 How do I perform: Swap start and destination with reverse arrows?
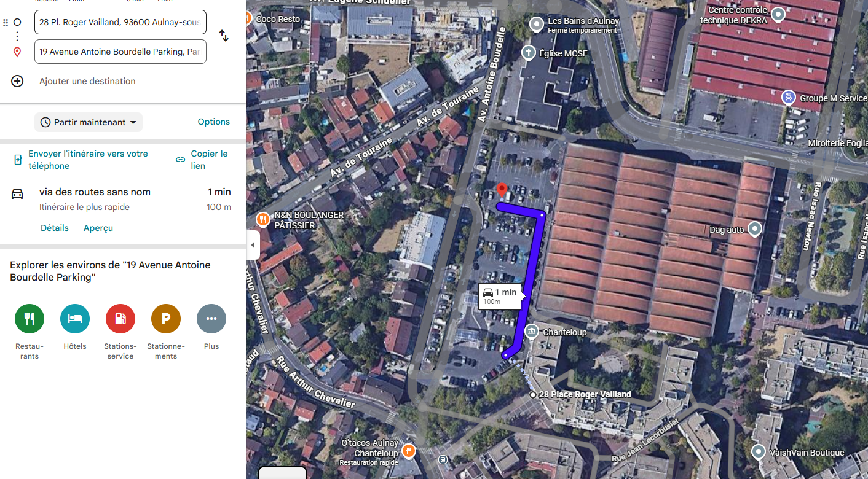224,36
